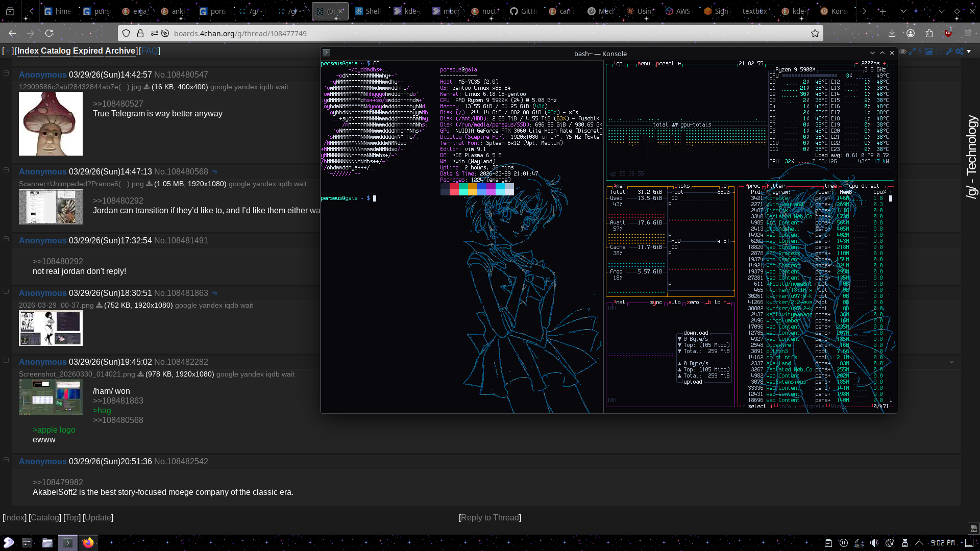Click the wrench tools icon in header
Screen dimensions: 980x551
tap(949, 52)
